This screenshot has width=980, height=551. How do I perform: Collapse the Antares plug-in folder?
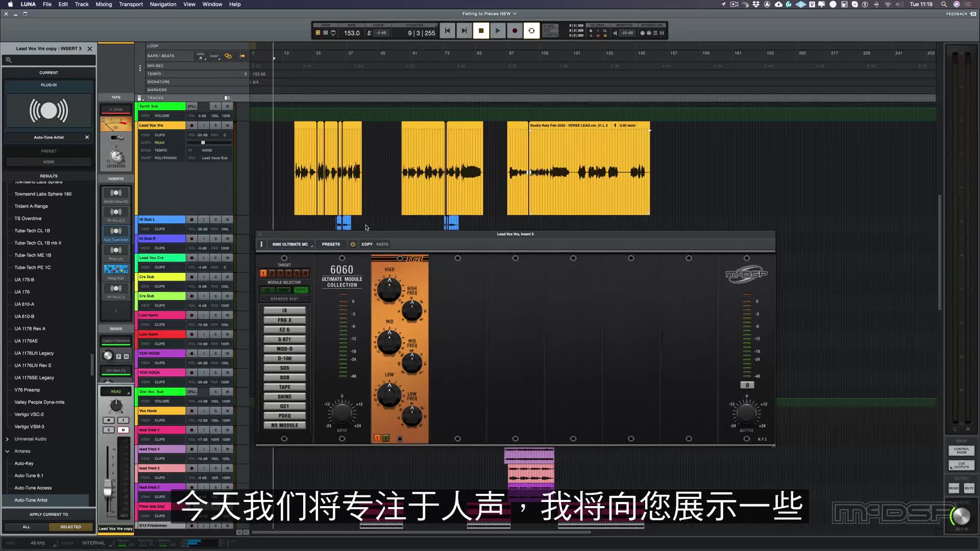point(7,451)
